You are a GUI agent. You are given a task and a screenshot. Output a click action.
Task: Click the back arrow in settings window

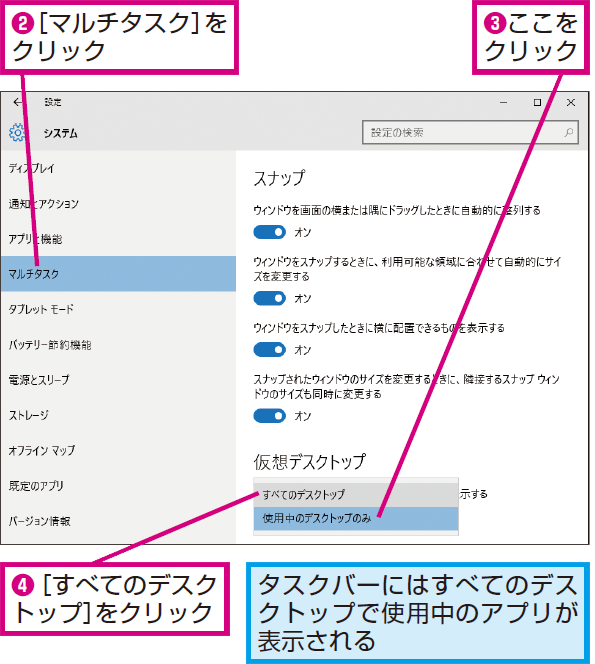coord(17,102)
